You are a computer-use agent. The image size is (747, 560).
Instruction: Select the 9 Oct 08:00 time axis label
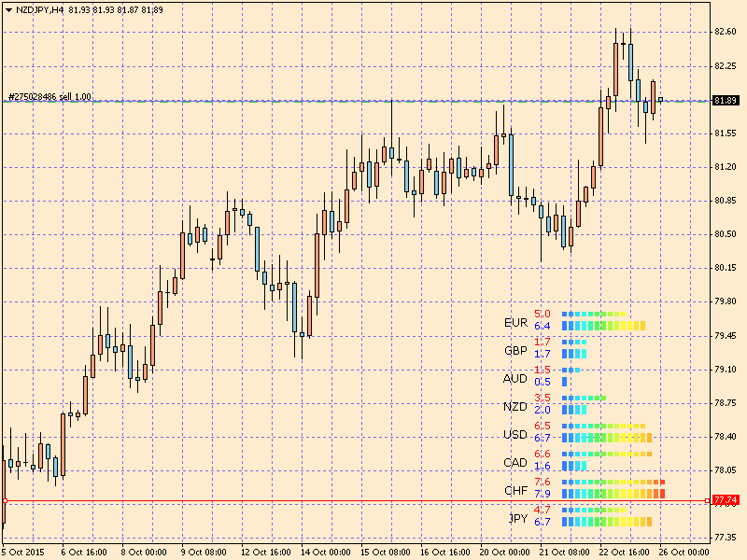tap(204, 553)
